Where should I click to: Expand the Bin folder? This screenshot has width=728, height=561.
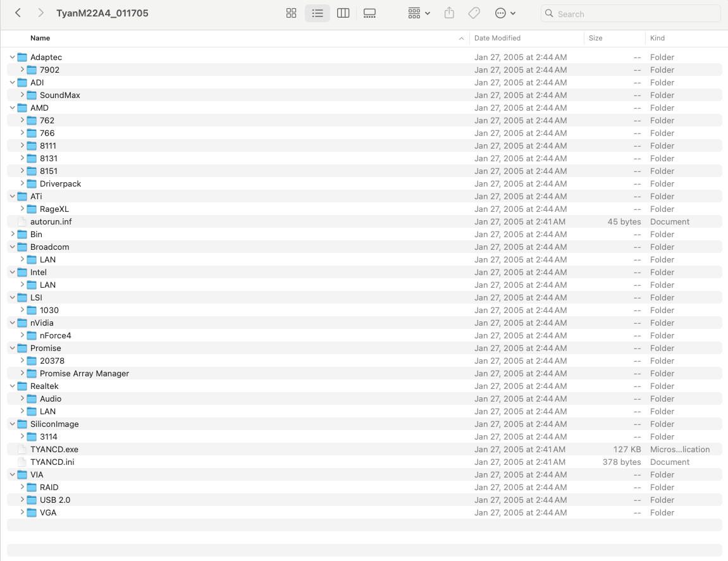(x=13, y=234)
